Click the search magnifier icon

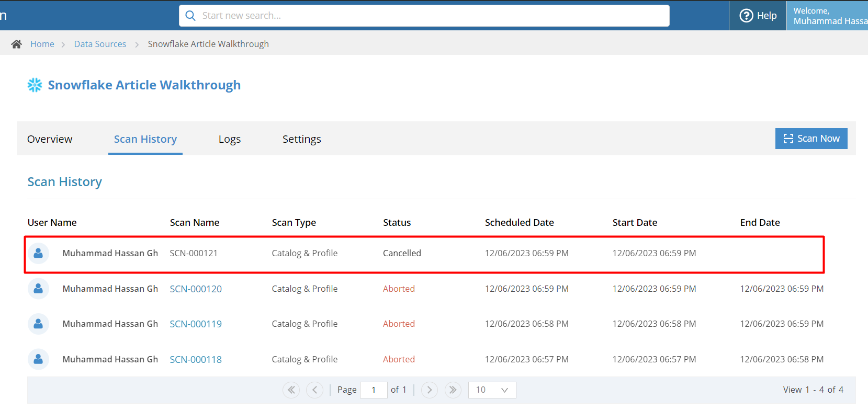(190, 16)
